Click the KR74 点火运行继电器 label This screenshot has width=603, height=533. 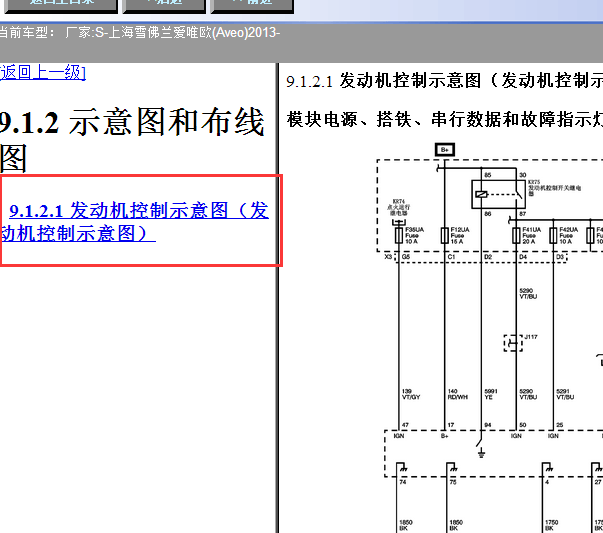tap(398, 207)
